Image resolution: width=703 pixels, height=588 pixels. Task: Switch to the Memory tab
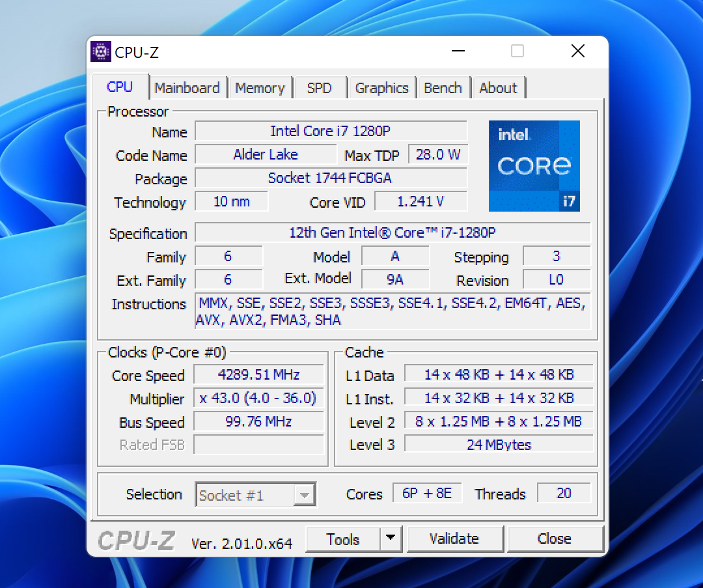pos(260,88)
